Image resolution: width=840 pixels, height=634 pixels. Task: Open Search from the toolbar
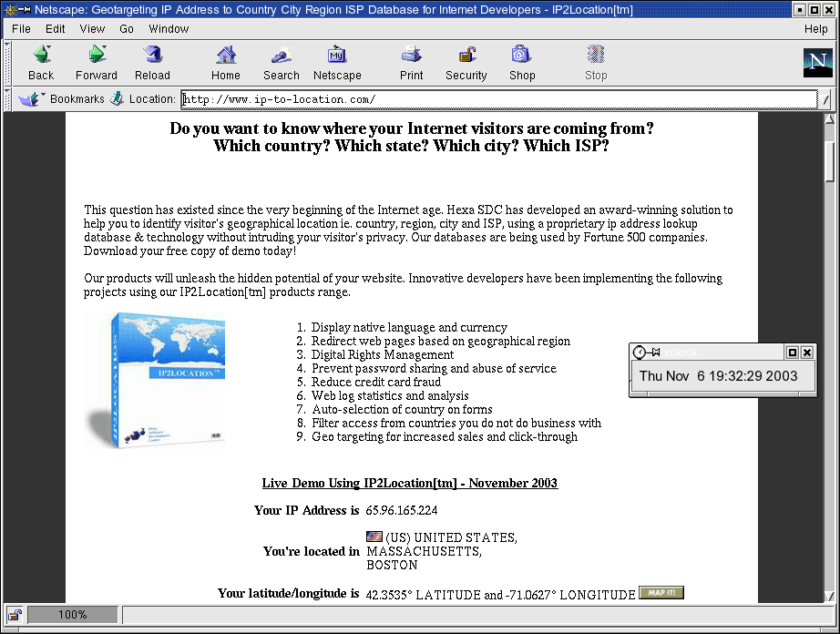pos(282,63)
